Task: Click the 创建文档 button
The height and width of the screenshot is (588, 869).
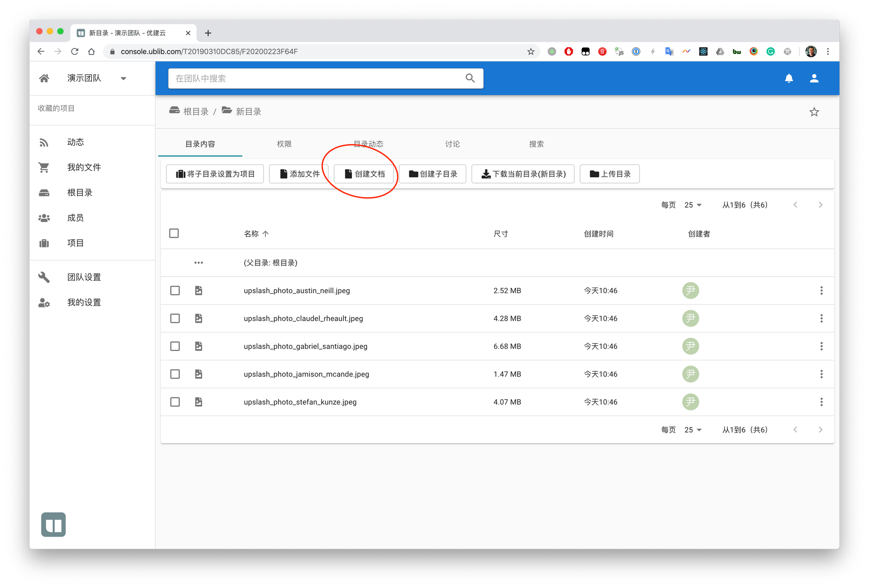Action: pos(364,174)
